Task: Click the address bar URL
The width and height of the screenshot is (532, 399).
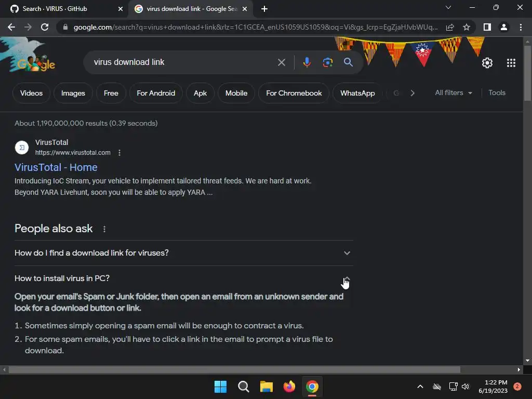Action: tap(255, 27)
